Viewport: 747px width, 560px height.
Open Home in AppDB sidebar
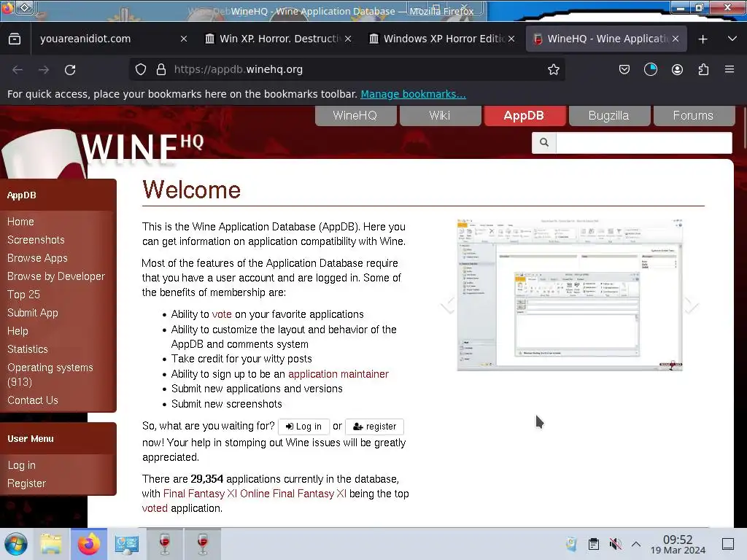(x=20, y=222)
